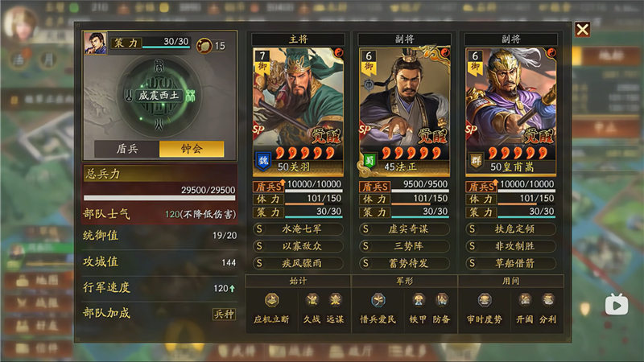Click the 开阖 espionage icon
Image resolution: width=644 pixels, height=362 pixels.
tap(525, 300)
